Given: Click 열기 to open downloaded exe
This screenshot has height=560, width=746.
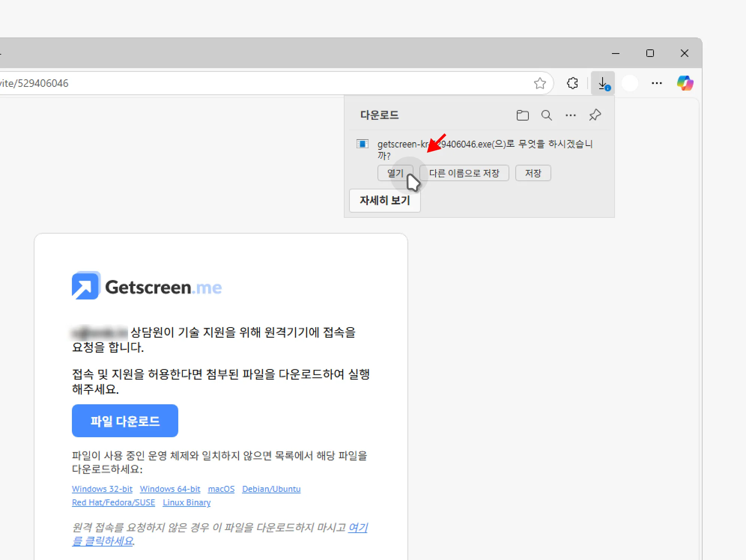Looking at the screenshot, I should (395, 173).
